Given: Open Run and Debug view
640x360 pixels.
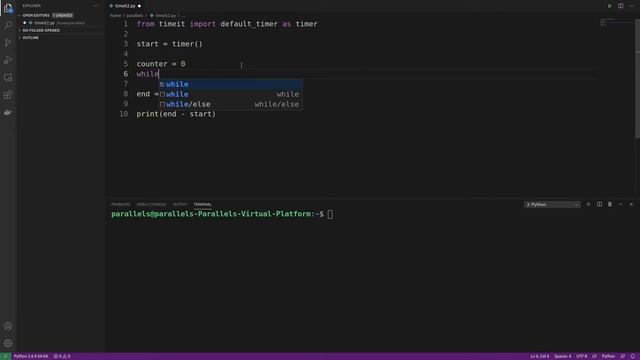Looking at the screenshot, I should [8, 60].
